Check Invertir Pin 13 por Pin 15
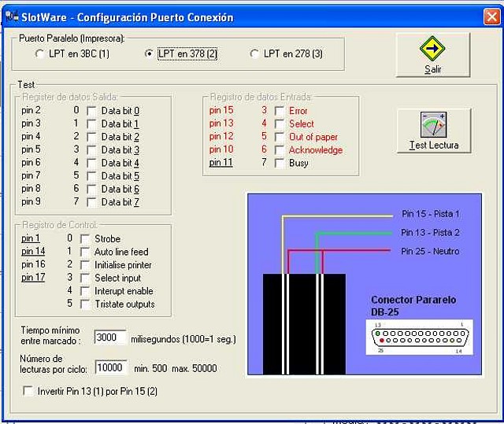The image size is (504, 424). [28, 391]
